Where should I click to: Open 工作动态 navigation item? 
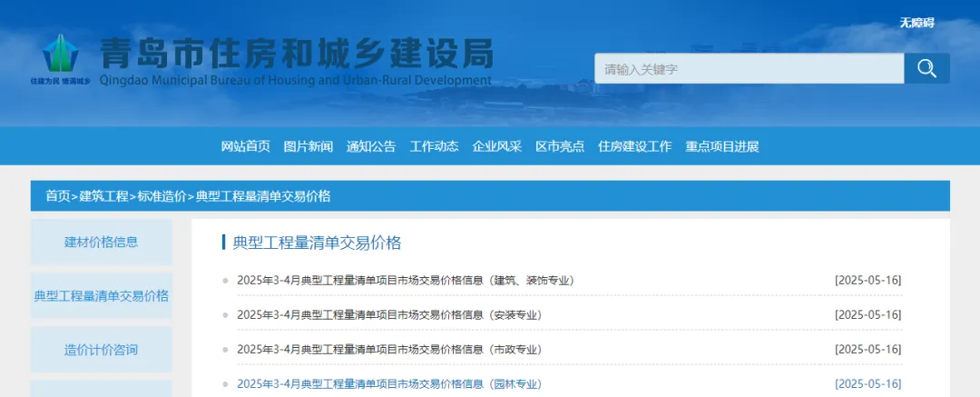(434, 146)
